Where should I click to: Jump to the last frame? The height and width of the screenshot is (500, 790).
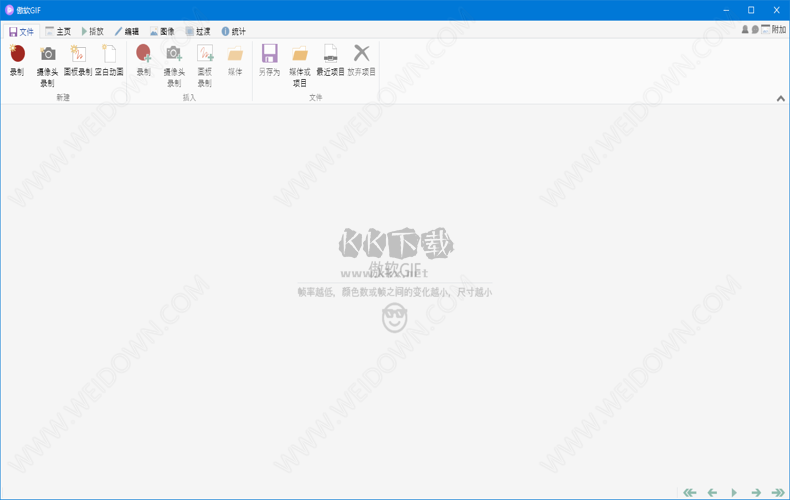(778, 492)
